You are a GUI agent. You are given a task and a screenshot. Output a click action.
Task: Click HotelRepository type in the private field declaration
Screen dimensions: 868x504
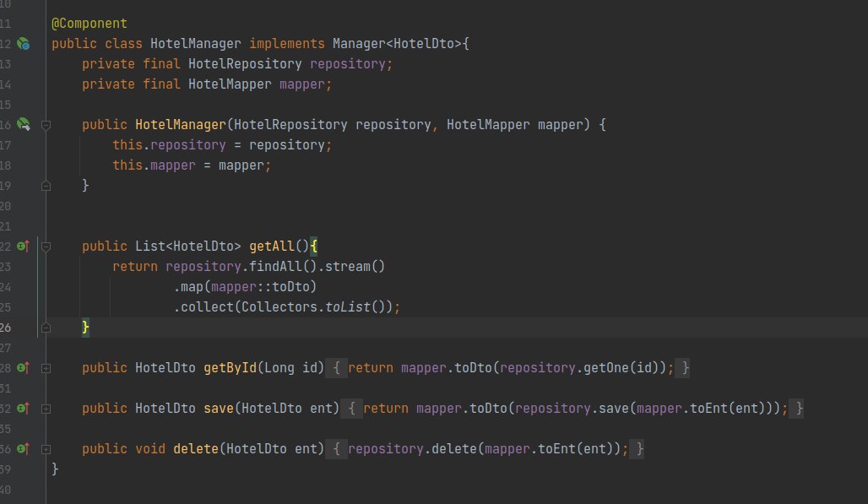coord(245,63)
